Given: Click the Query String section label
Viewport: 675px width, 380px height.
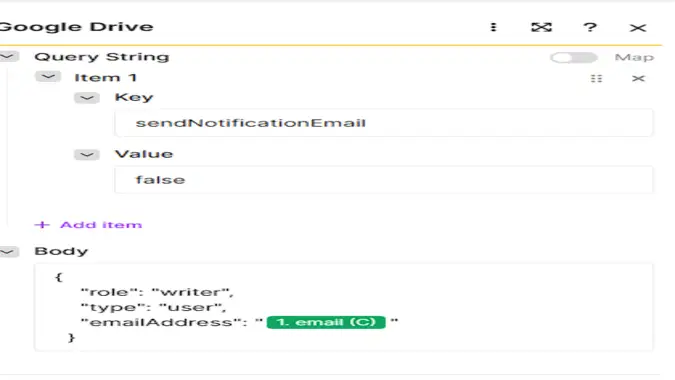Looking at the screenshot, I should pyautogui.click(x=102, y=57).
